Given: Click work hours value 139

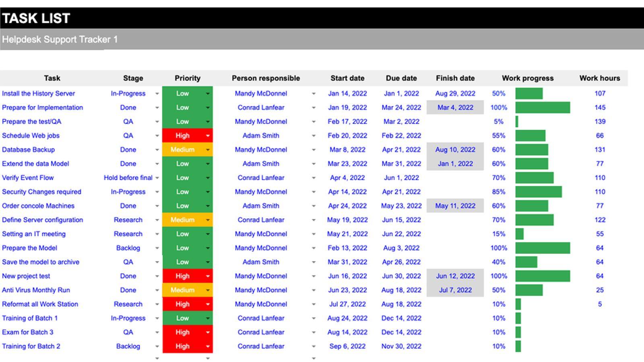Looking at the screenshot, I should (x=600, y=121).
